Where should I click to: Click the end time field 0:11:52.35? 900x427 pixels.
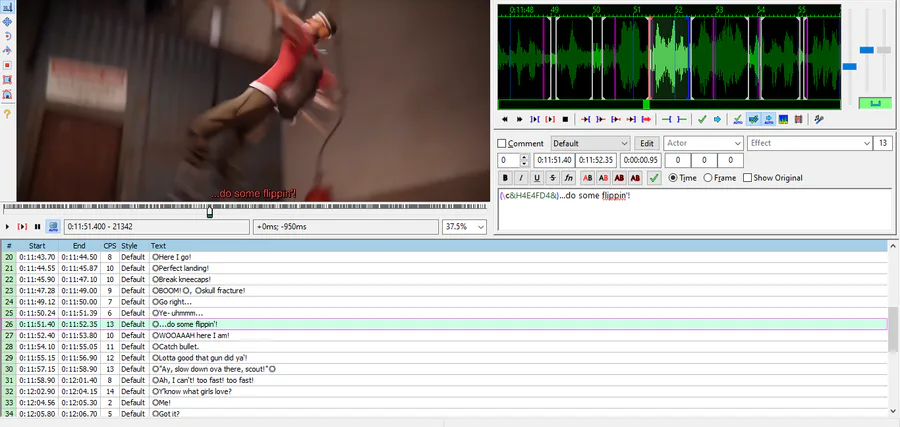click(x=595, y=161)
